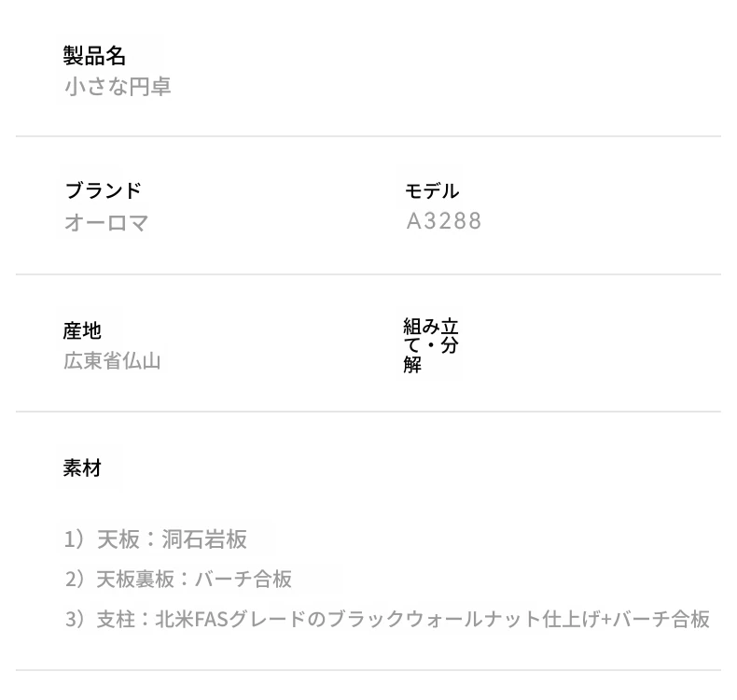The height and width of the screenshot is (700, 737).
Task: Click the 素材 heading
Action: [82, 469]
